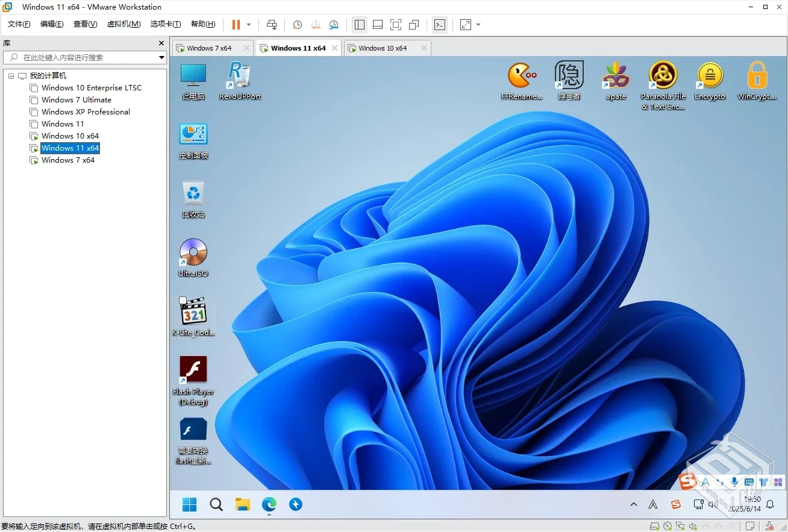Viewport: 788px width, 532px height.
Task: Expand the library search dropdown arrow
Action: pos(161,57)
